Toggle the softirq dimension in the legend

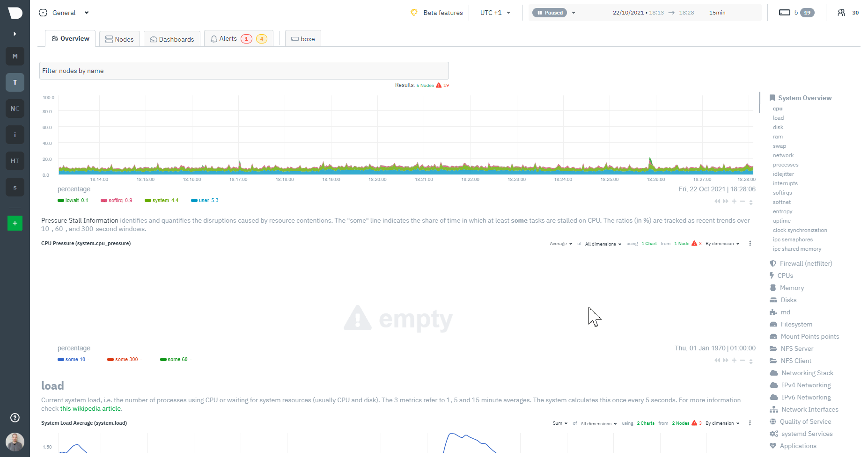click(x=116, y=200)
